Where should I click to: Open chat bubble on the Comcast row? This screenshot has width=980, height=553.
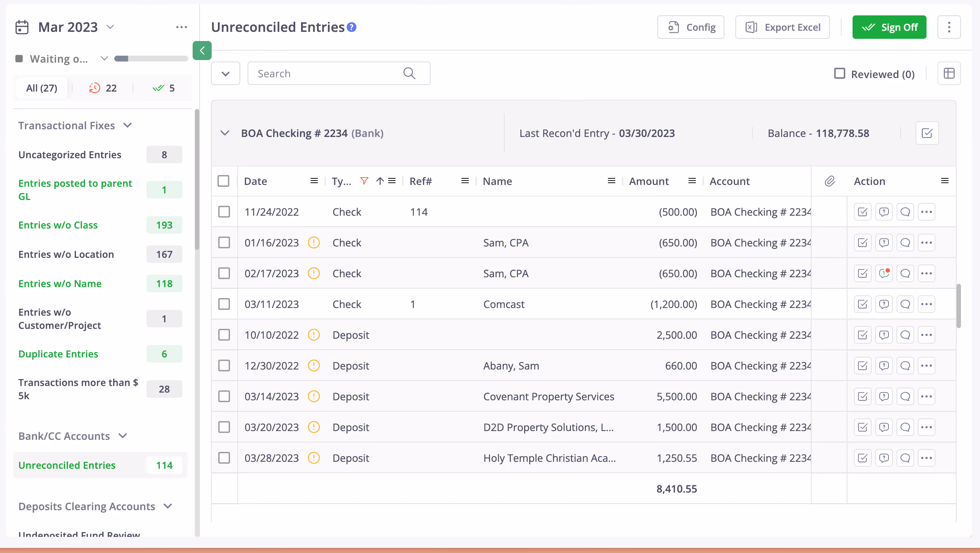tap(905, 304)
